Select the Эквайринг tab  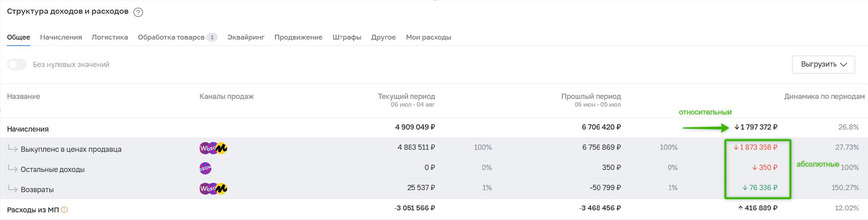[x=246, y=37]
